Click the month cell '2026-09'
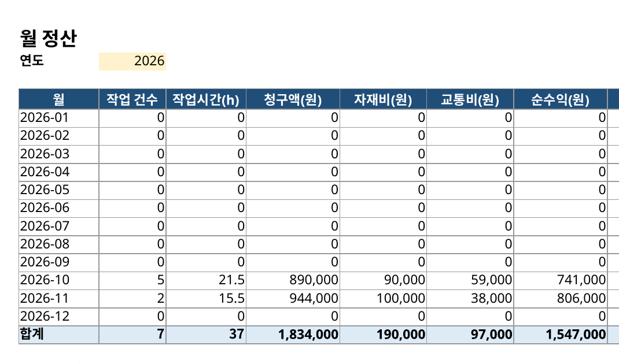 coord(59,262)
